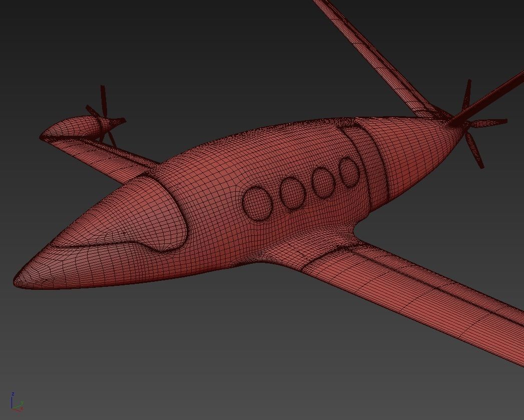This screenshot has height=420, width=524.
Task: Select the forwardmost round cabin window
Action: [257, 203]
